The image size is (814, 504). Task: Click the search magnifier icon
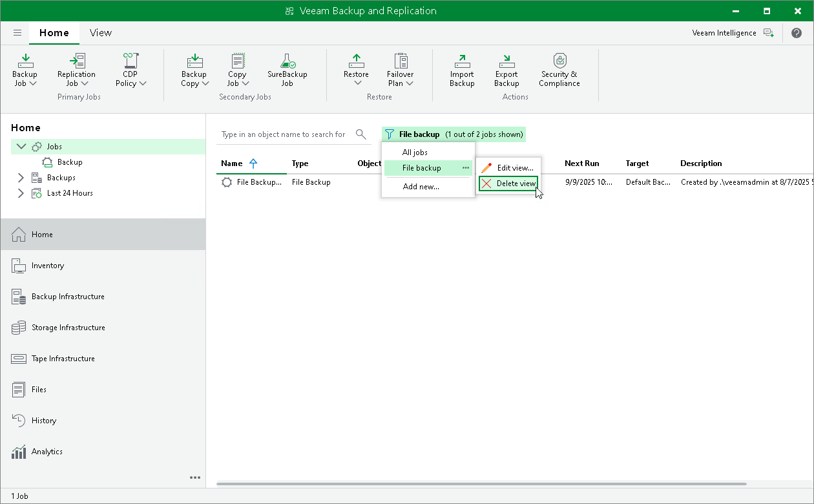[x=361, y=134]
